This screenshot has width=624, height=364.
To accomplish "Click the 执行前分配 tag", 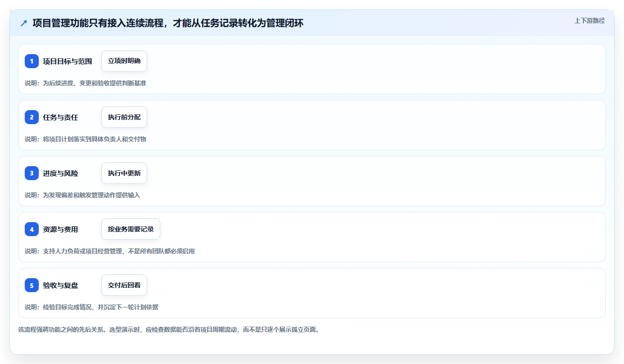I will pos(124,117).
